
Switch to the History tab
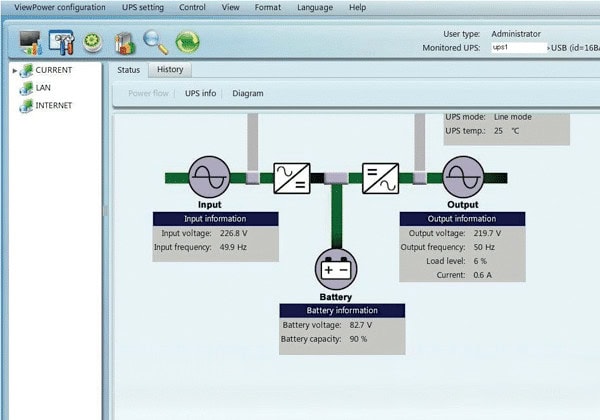170,70
